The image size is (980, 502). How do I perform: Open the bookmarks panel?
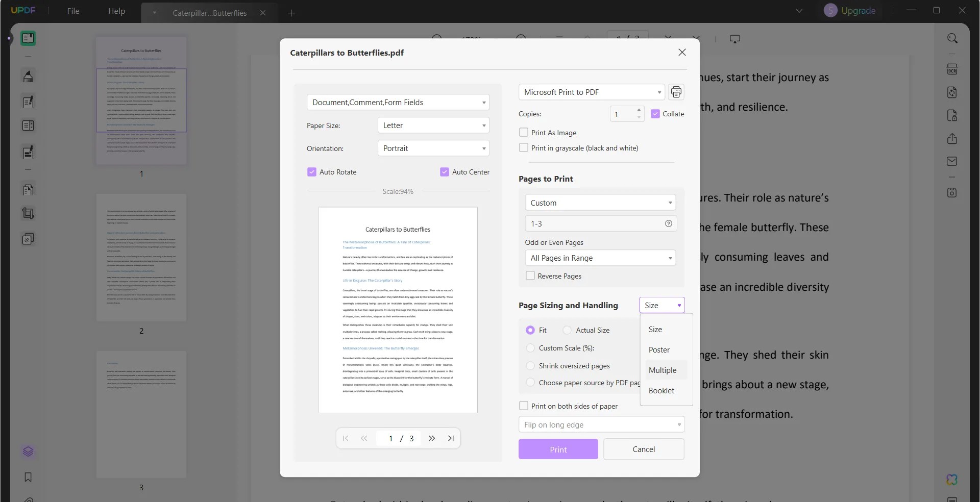(x=29, y=478)
